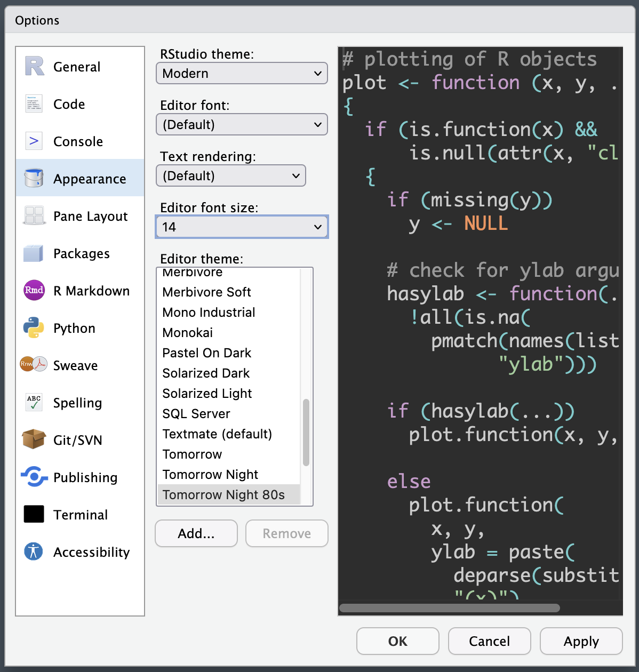Image resolution: width=639 pixels, height=672 pixels.
Task: Select the Textmate (default) editor theme
Action: pos(229,434)
